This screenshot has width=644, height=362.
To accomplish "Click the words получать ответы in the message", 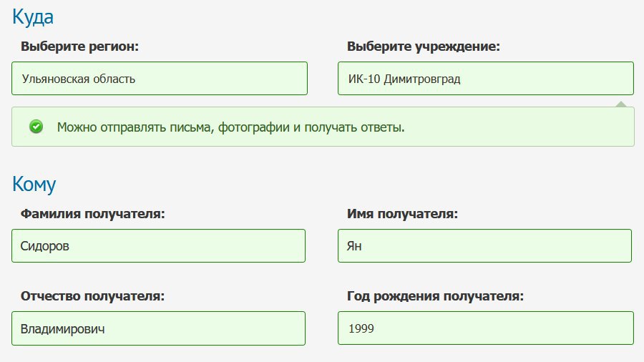I will point(354,127).
